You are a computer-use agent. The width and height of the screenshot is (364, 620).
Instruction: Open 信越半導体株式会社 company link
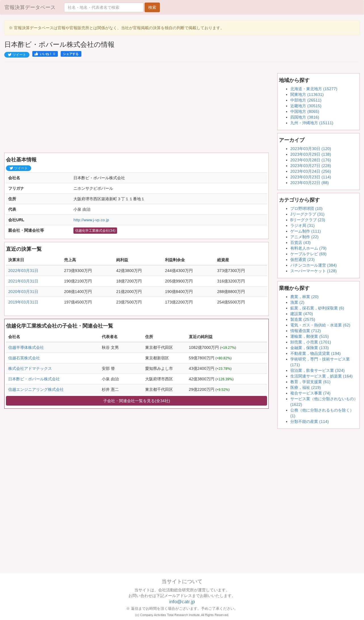(26, 348)
